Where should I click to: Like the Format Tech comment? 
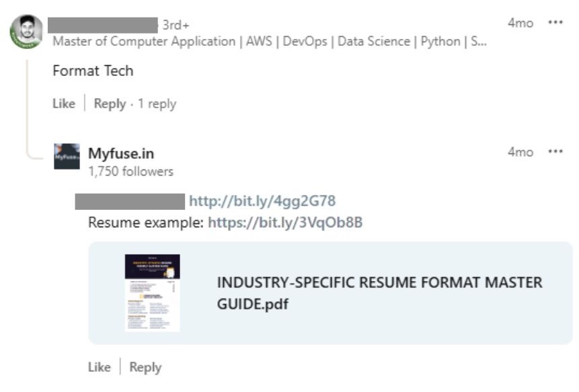click(64, 104)
